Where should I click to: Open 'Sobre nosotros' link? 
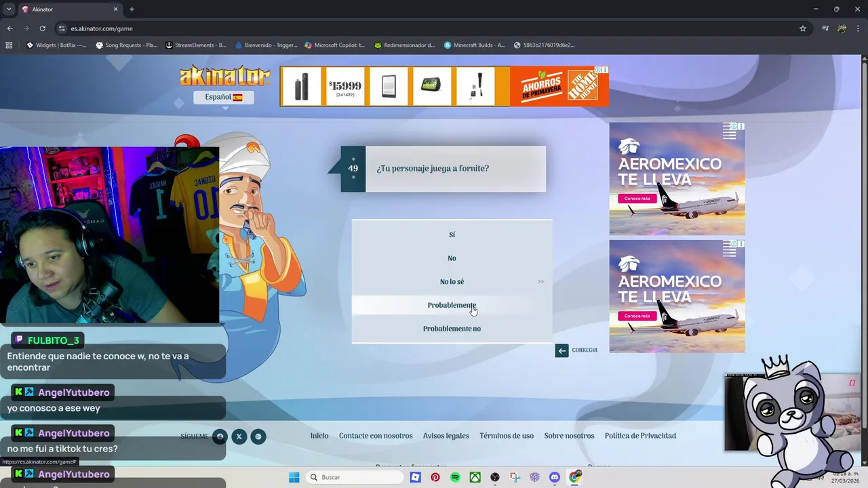coord(569,436)
